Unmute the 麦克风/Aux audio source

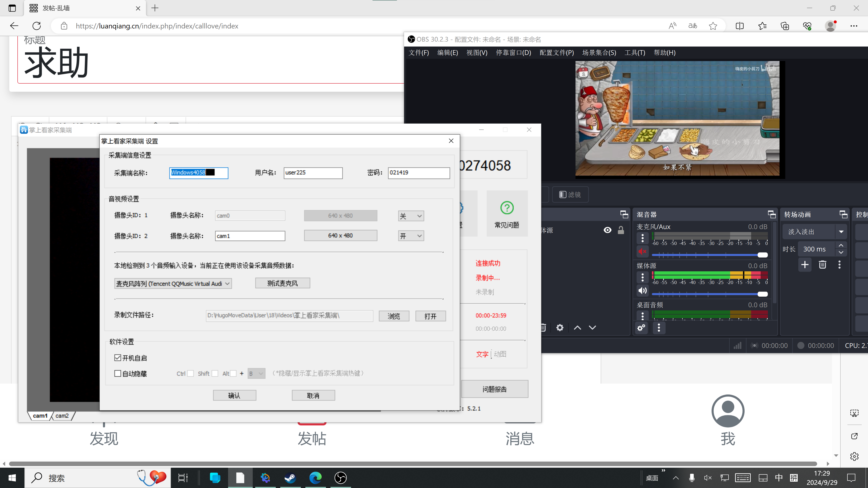642,251
